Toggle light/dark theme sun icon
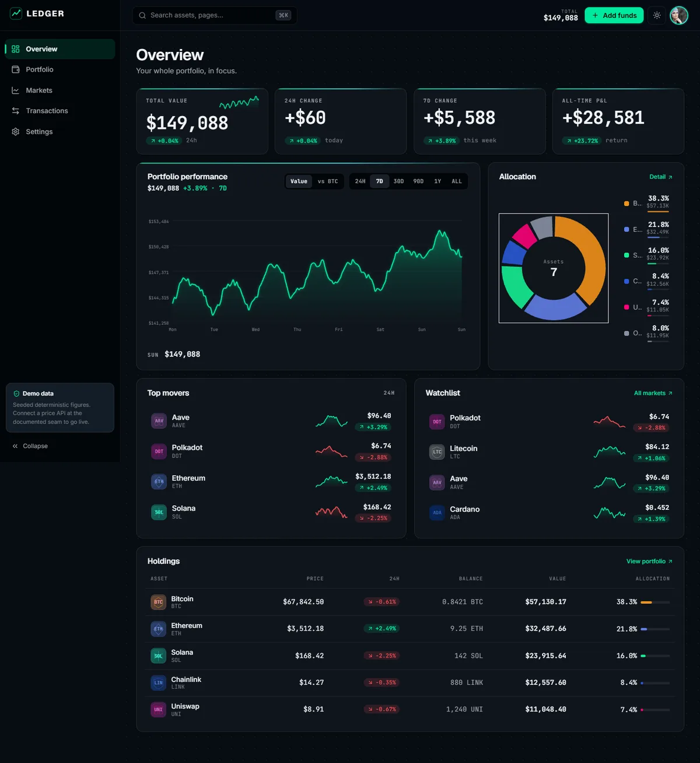Image resolution: width=700 pixels, height=763 pixels. [x=657, y=15]
